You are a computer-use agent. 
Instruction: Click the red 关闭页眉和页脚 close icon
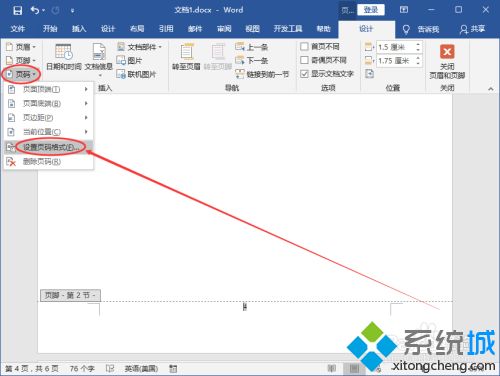pos(447,52)
